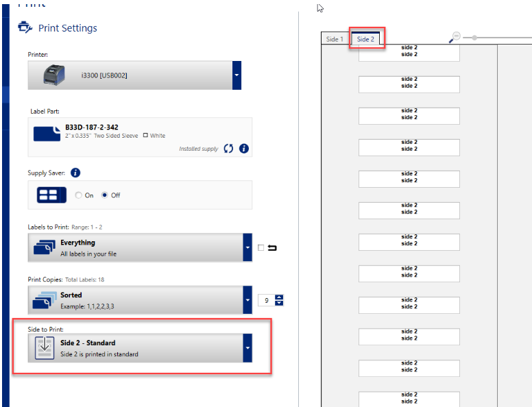The image size is (532, 407).
Task: Click the Print Settings printer icon
Action: 25,28
